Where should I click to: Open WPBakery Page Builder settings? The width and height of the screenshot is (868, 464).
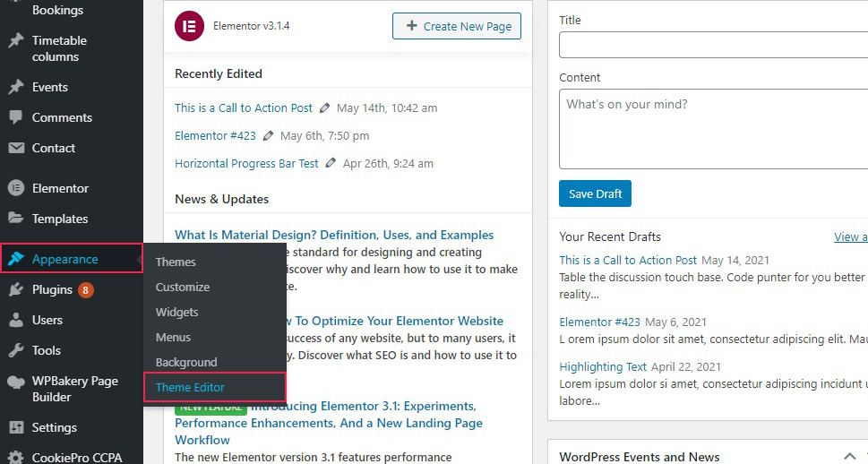click(74, 389)
